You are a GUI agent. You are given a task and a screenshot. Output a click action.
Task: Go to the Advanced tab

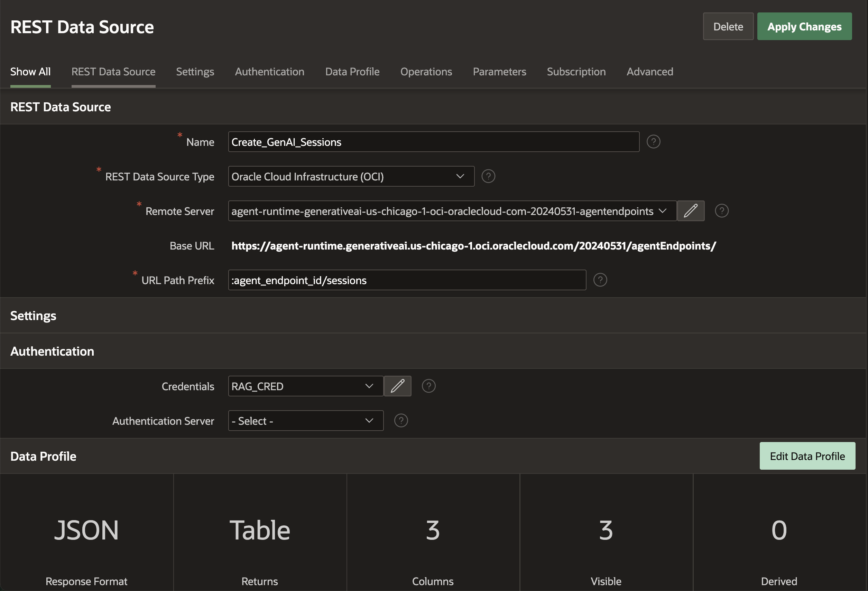pos(650,72)
